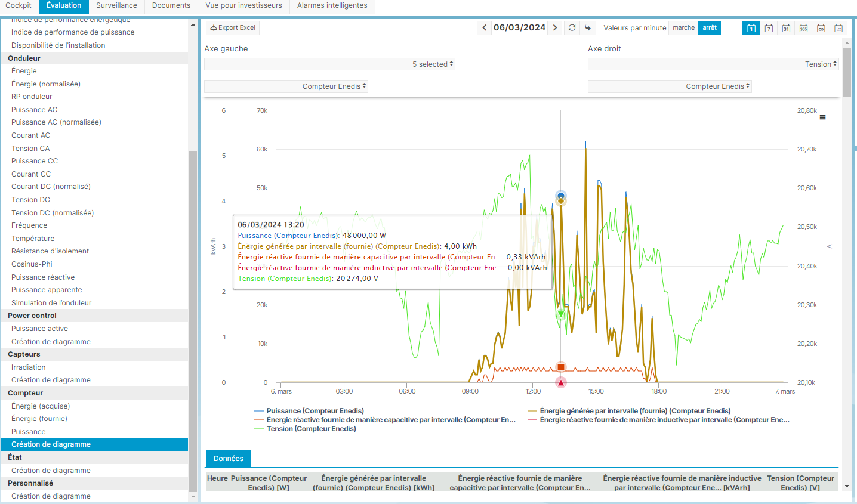The width and height of the screenshot is (857, 504).
Task: Turn minute values on with 'marche'
Action: (683, 28)
